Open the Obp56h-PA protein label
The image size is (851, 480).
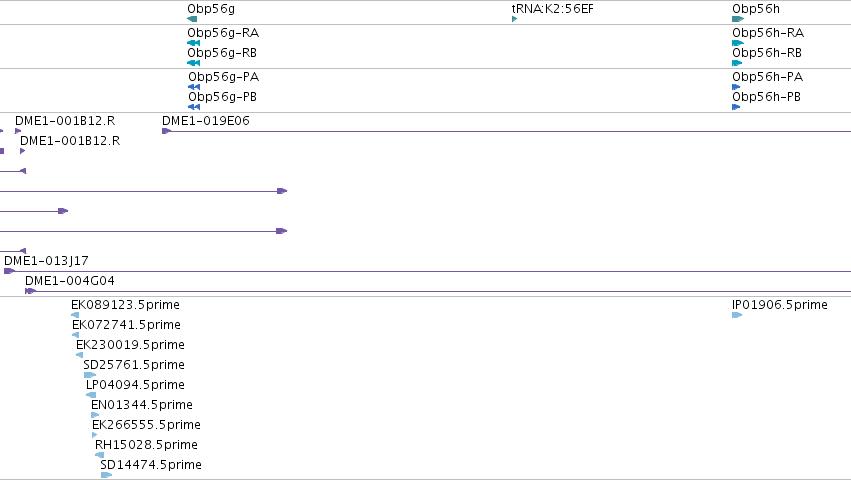tap(767, 77)
